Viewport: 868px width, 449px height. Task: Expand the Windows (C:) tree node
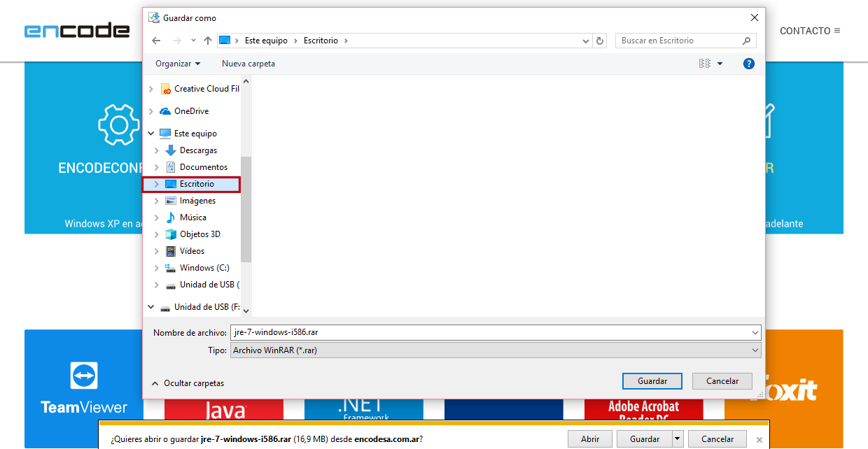(157, 268)
